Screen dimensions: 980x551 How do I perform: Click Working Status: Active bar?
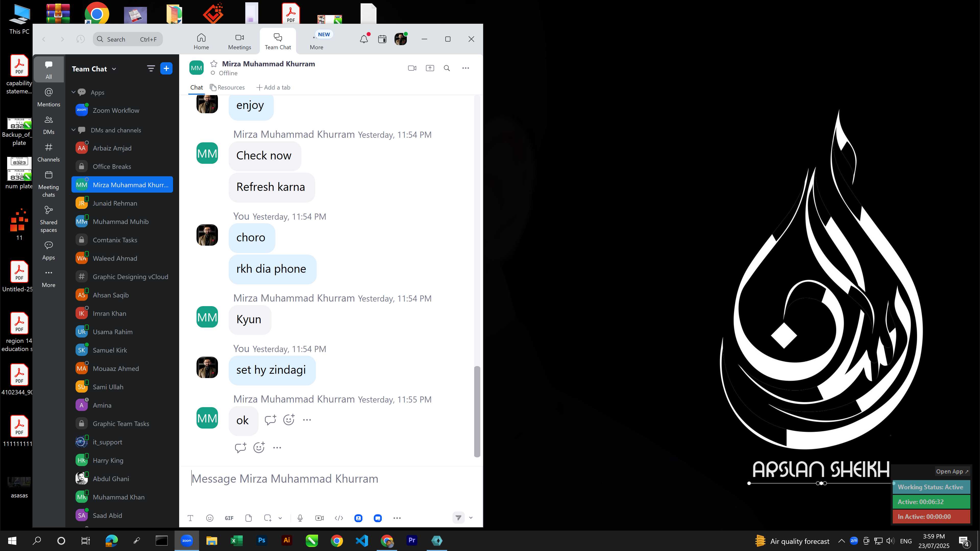pyautogui.click(x=931, y=487)
